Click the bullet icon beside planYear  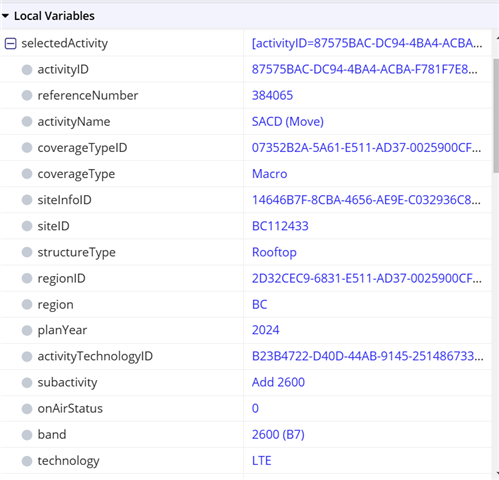click(x=27, y=331)
